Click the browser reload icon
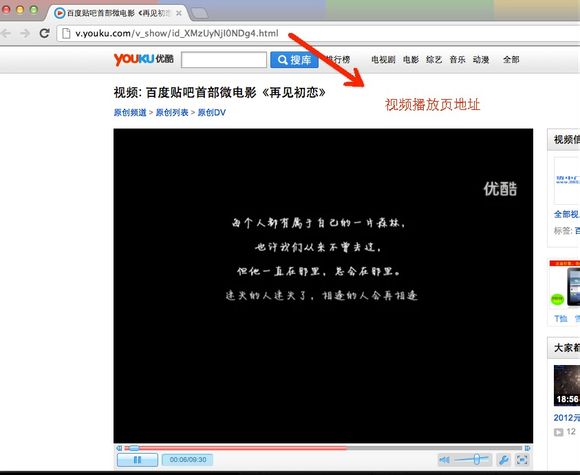 tap(44, 33)
